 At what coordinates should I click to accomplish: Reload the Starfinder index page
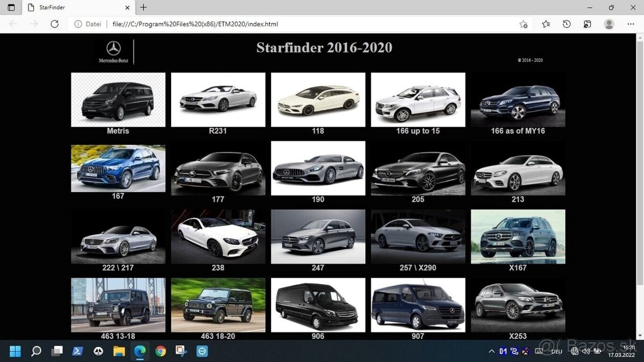pos(54,24)
